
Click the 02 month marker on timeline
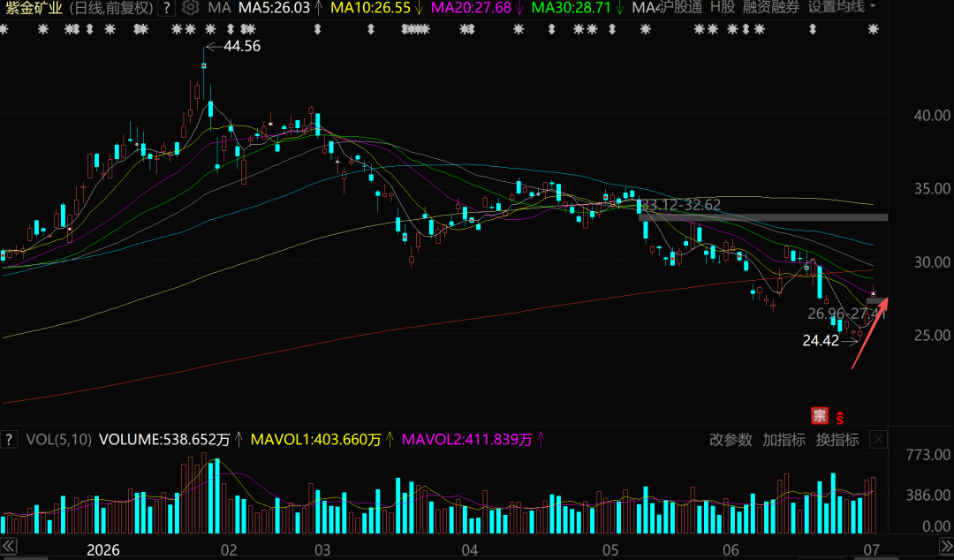pos(229,550)
